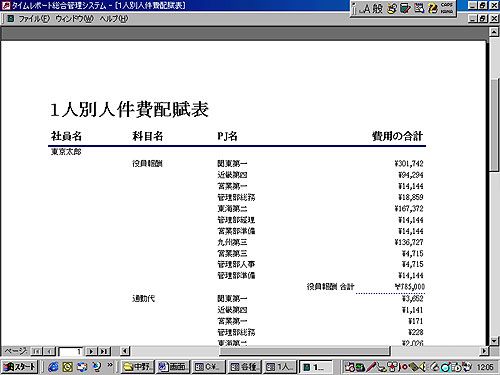Click the IME input mode 'A' indicator
The width and height of the screenshot is (500, 375).
pyautogui.click(x=366, y=8)
